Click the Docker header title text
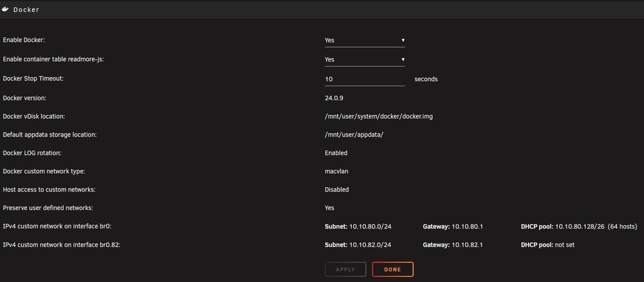The height and width of the screenshot is (282, 644). 26,10
